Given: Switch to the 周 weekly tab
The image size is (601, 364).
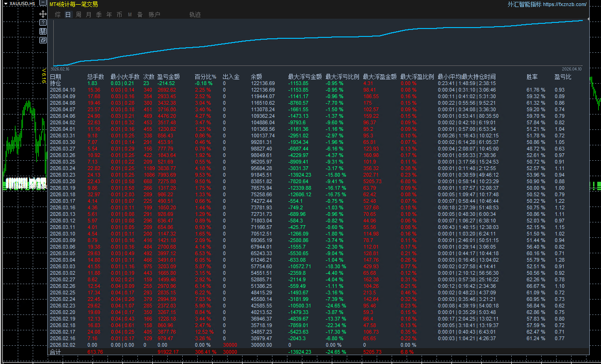Looking at the screenshot, I should point(79,15).
